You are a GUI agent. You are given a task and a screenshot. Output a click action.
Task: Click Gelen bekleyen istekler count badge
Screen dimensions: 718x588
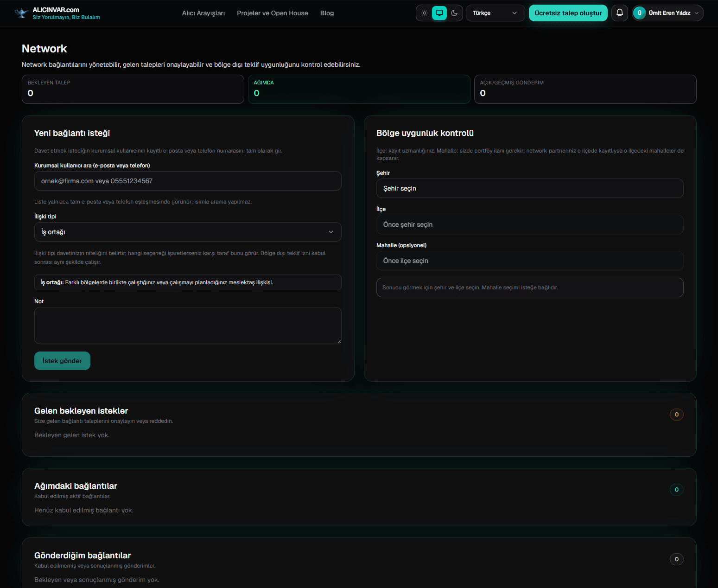[x=677, y=415]
